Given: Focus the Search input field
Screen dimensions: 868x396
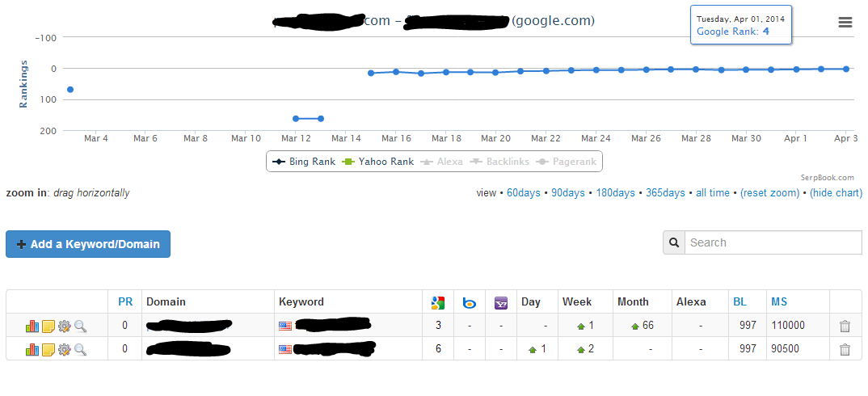Looking at the screenshot, I should coord(773,242).
